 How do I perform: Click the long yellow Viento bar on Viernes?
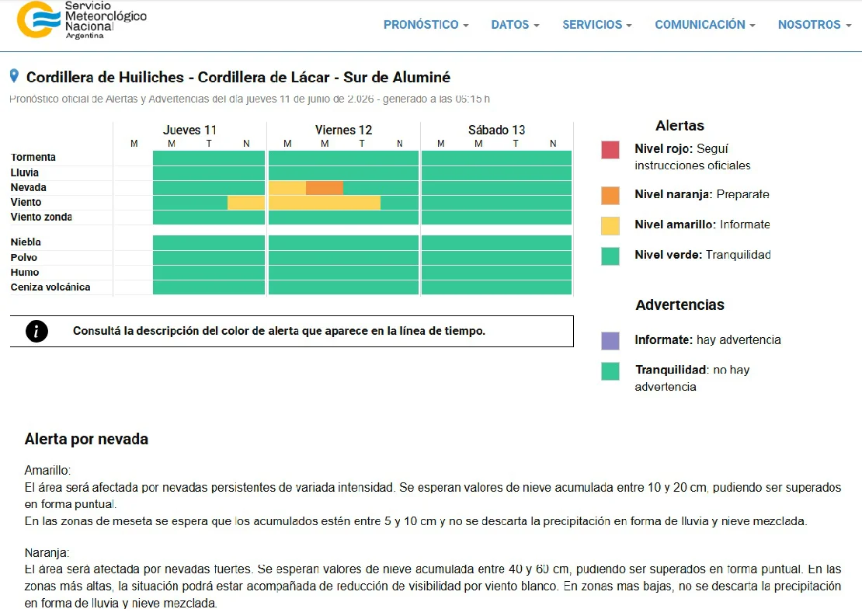coord(325,203)
